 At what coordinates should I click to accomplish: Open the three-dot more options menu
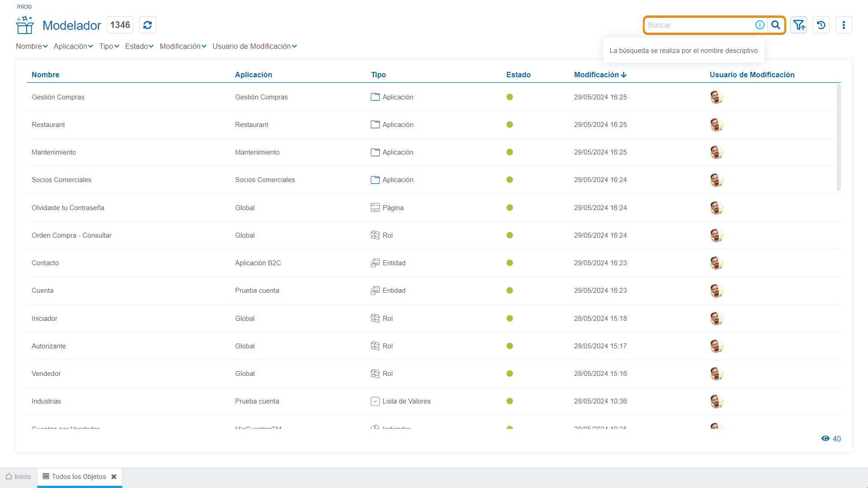click(844, 25)
